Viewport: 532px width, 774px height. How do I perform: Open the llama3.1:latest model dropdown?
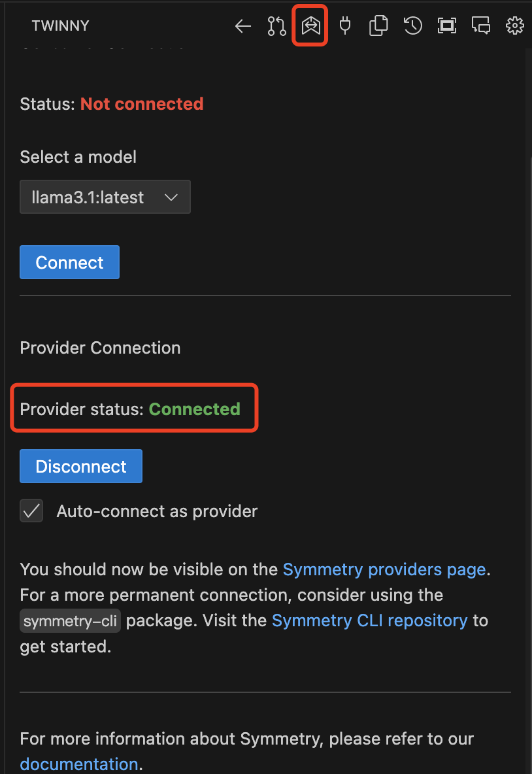point(105,197)
